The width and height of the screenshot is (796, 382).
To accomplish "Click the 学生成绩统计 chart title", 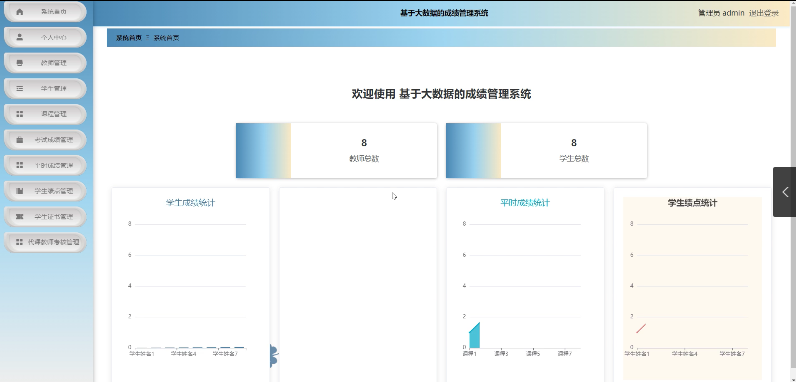I will 190,203.
